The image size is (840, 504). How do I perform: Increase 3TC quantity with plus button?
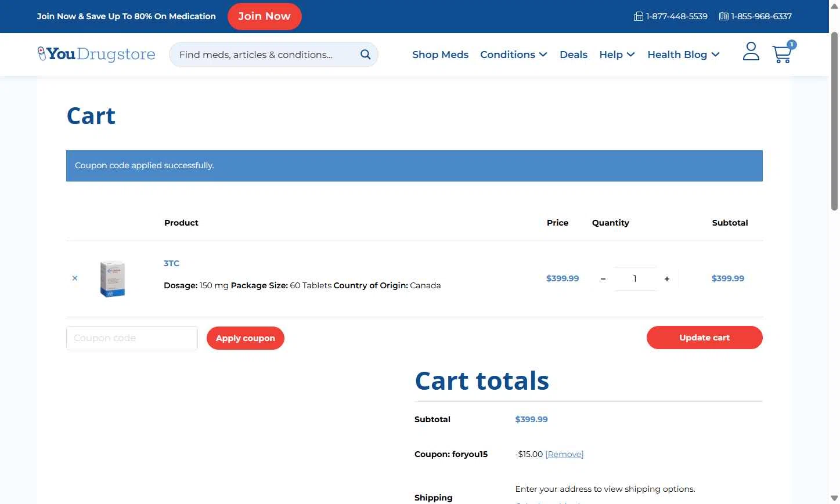(x=667, y=279)
